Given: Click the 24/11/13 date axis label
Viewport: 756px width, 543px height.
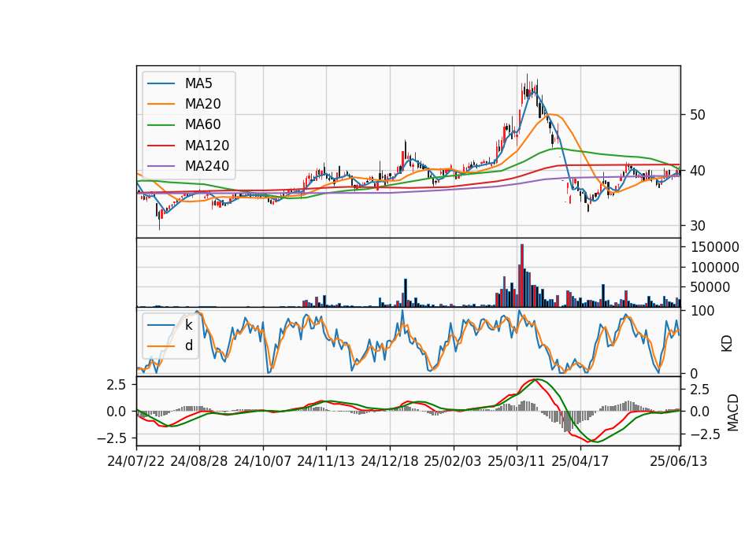Looking at the screenshot, I should (x=326, y=462).
